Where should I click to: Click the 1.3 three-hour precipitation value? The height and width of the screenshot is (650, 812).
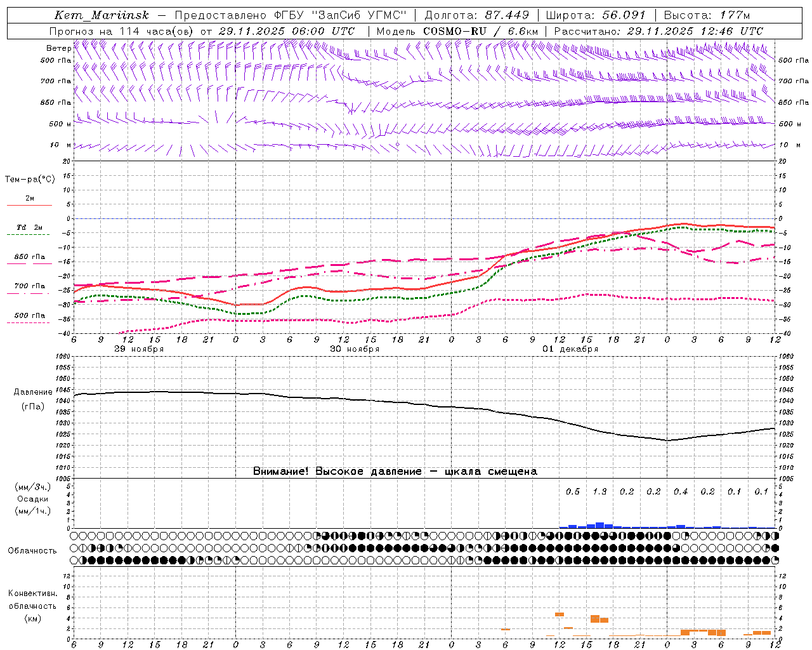pos(599,492)
